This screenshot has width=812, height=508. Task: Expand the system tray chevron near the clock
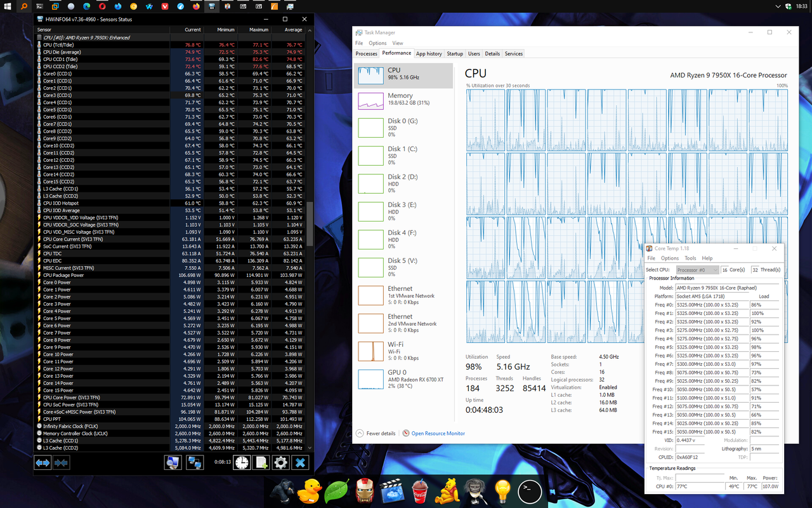[x=777, y=6]
